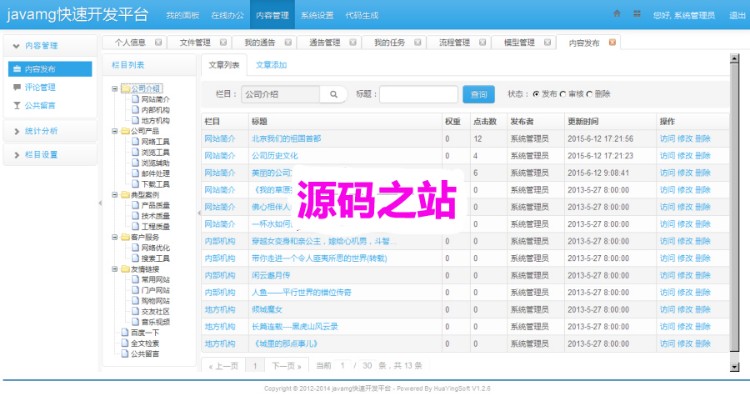Open 代码生成 in the top menu
750x396 pixels.
coord(362,15)
